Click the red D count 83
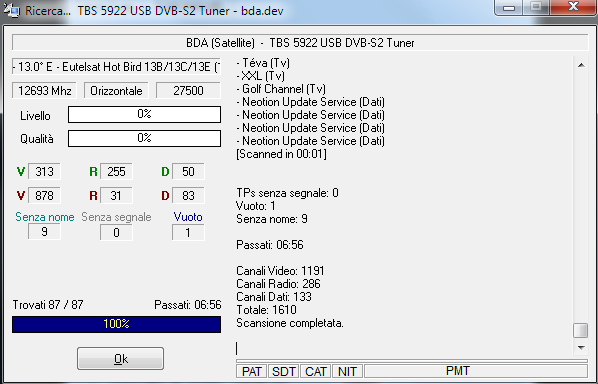The height and width of the screenshot is (384, 598). click(188, 196)
